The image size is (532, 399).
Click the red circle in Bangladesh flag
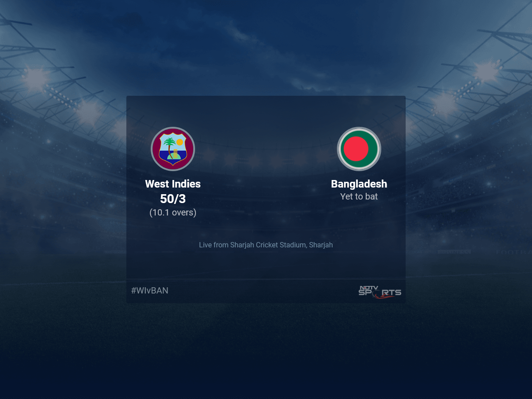356,149
